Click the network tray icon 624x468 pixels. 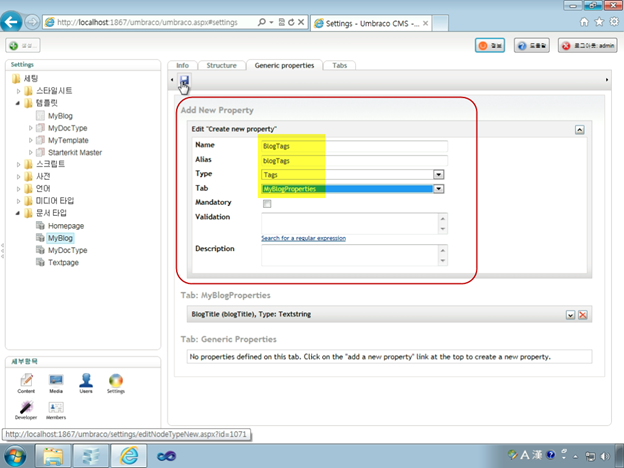590,456
